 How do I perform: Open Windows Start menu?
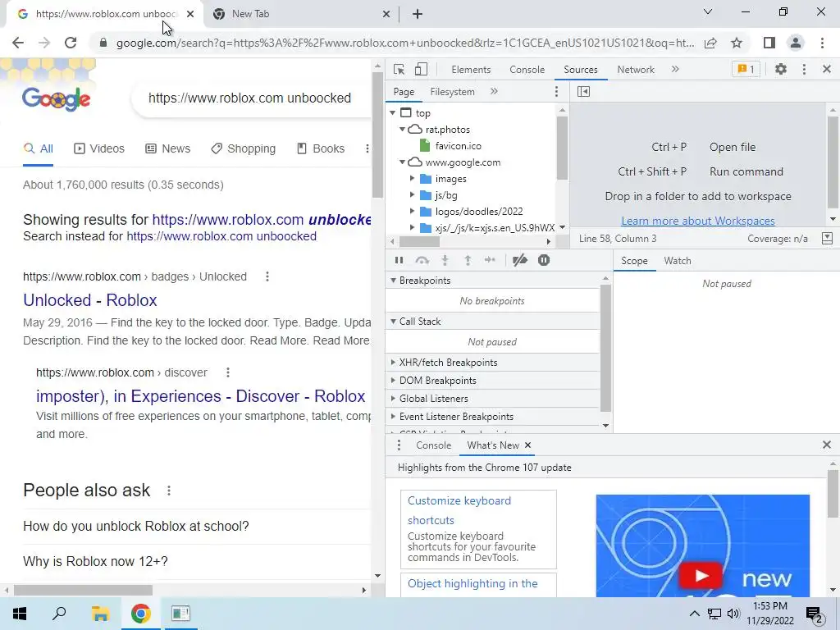[20, 614]
